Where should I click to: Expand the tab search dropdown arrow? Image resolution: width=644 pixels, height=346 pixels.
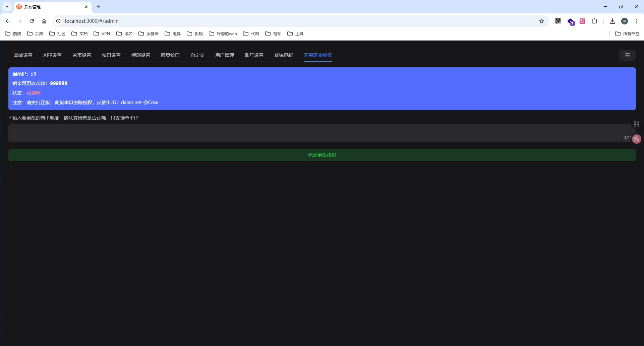(7, 7)
